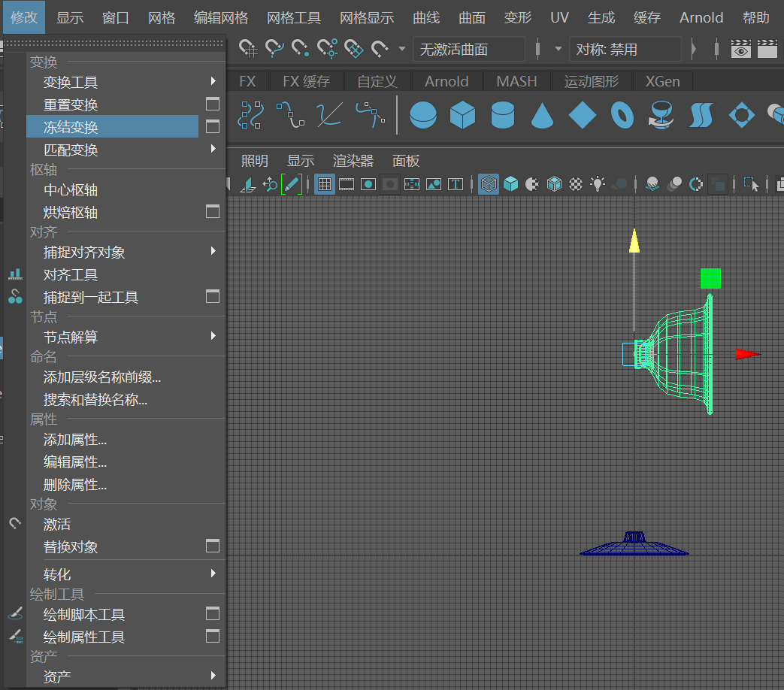Viewport: 784px width, 690px height.
Task: Toggle the film gate icon
Action: tap(347, 184)
